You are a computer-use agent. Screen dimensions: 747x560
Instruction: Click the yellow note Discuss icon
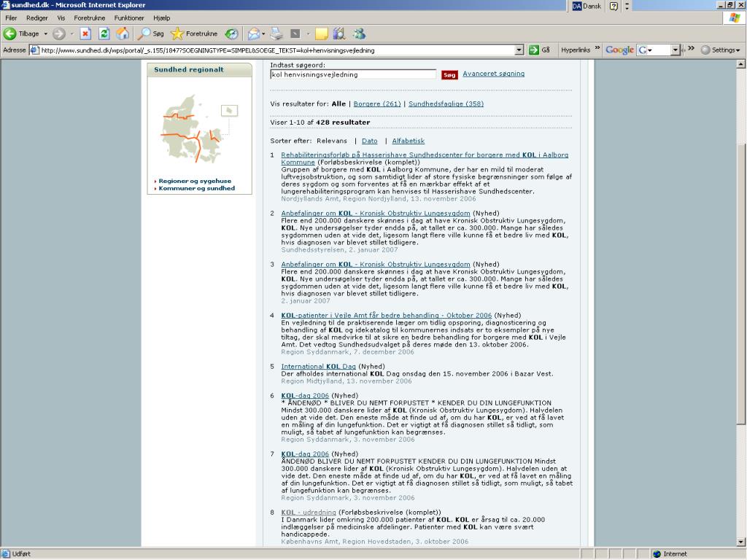(322, 34)
